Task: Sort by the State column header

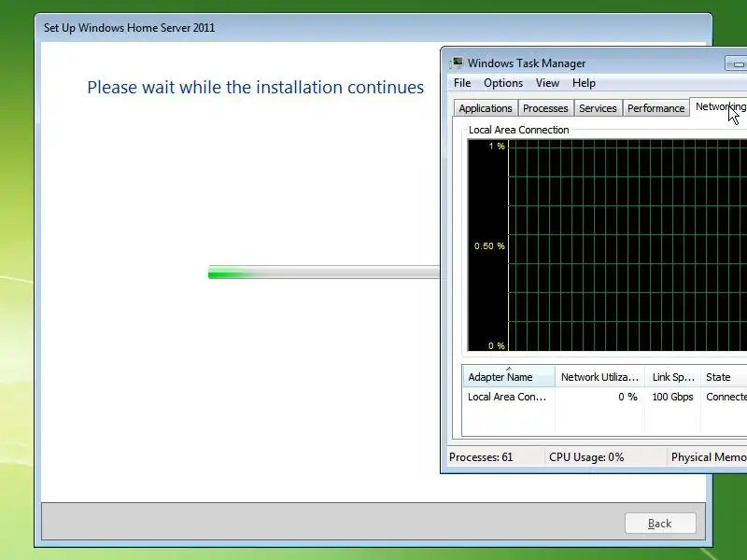Action: point(724,376)
